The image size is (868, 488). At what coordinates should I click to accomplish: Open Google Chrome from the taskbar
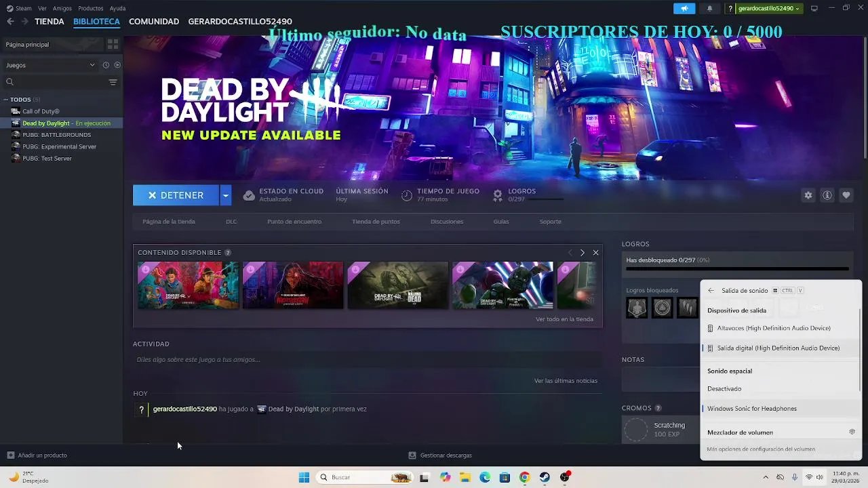524,477
